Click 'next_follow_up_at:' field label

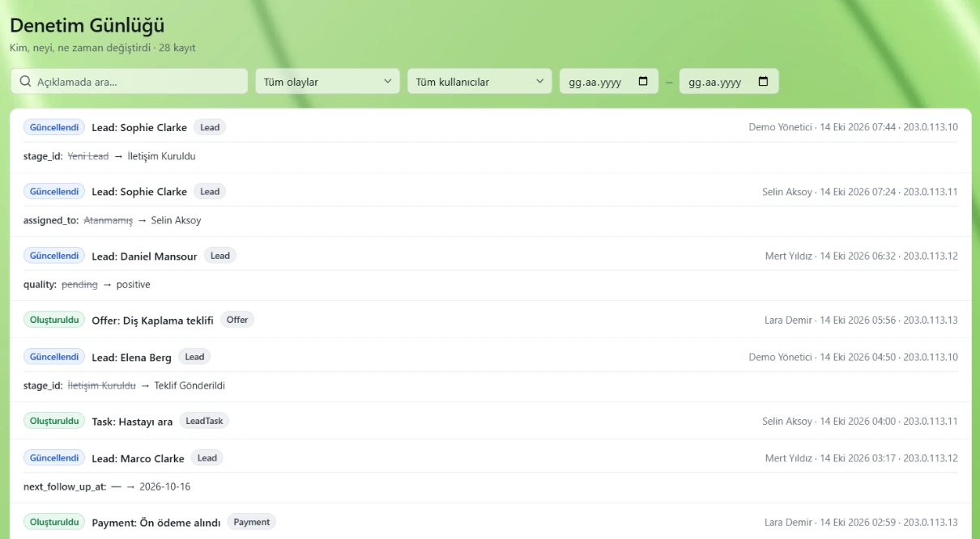(x=65, y=486)
